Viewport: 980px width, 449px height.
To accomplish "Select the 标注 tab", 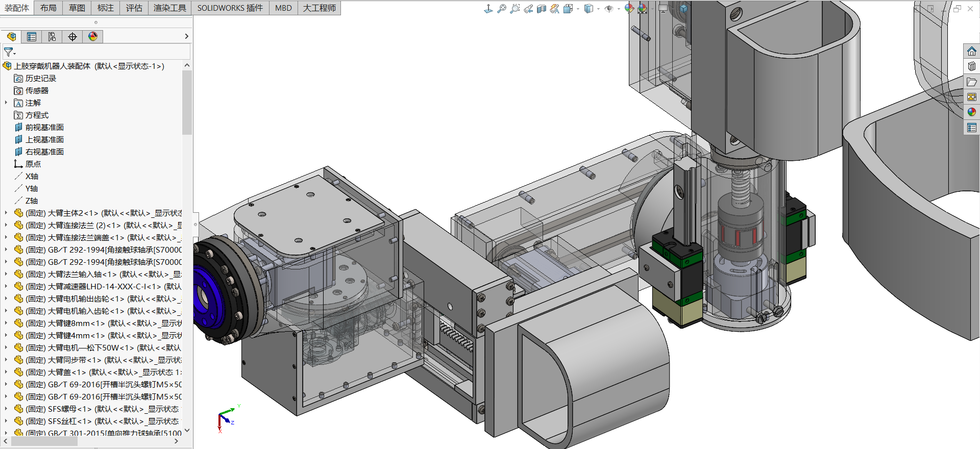I will point(106,8).
